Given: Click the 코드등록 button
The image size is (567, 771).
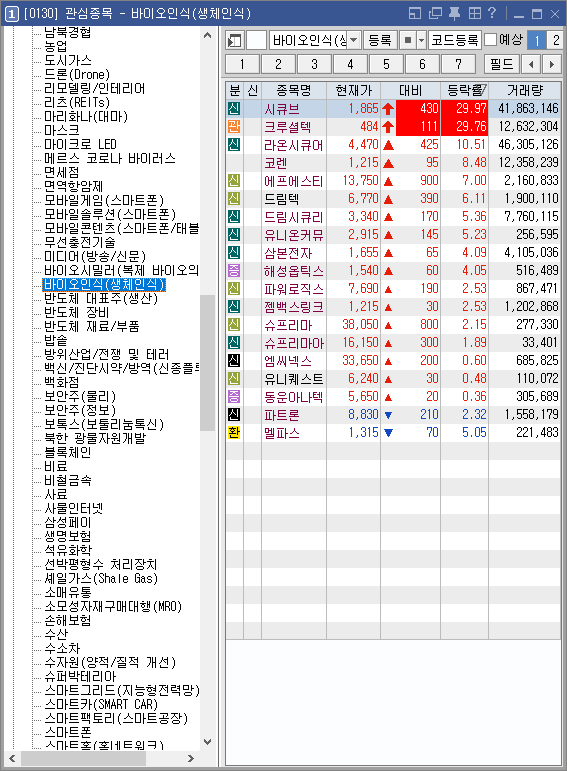Looking at the screenshot, I should coord(454,40).
